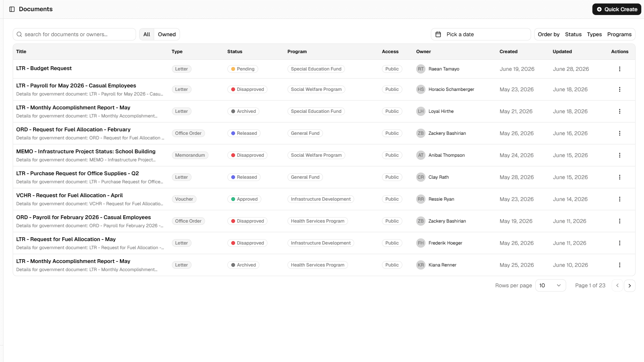Open the Types filter dropdown
The width and height of the screenshot is (644, 362).
click(594, 34)
